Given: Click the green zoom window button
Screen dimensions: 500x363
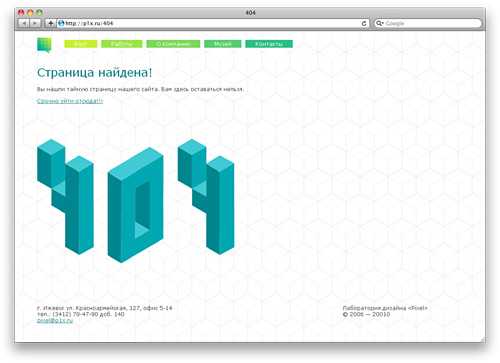Looking at the screenshot, I should [x=39, y=13].
